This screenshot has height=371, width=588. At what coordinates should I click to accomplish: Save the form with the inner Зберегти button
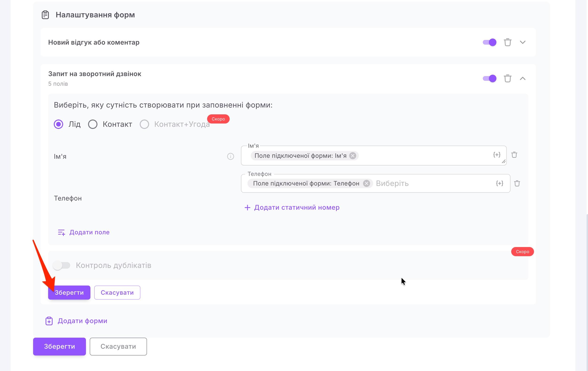pos(69,293)
